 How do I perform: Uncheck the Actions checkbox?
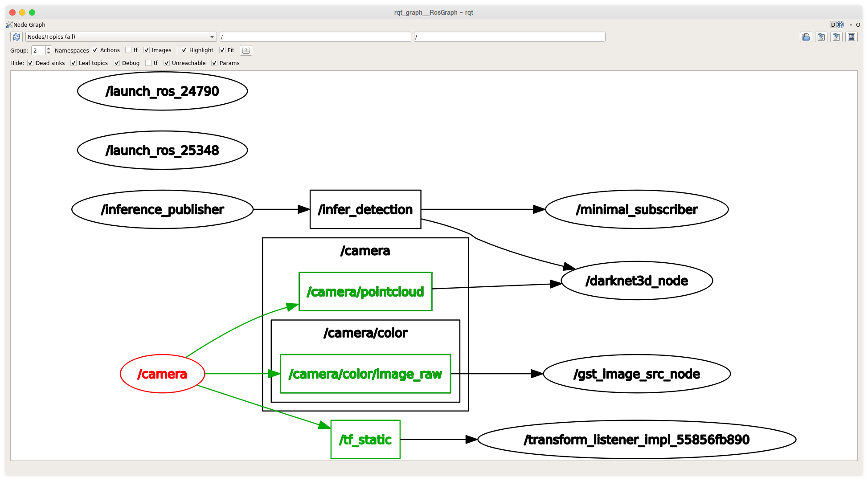pos(95,50)
